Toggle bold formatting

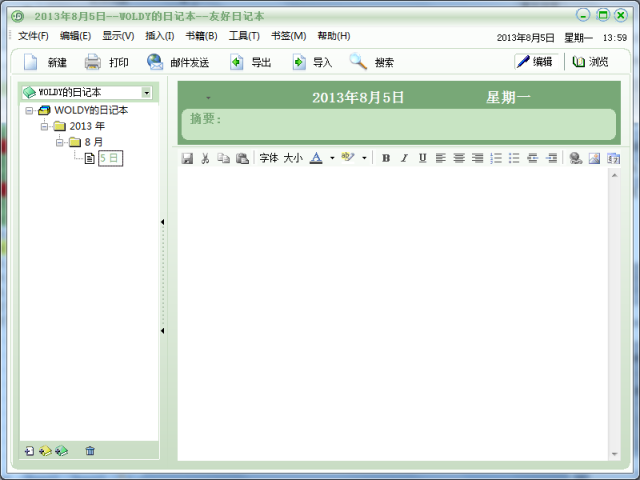pyautogui.click(x=386, y=158)
